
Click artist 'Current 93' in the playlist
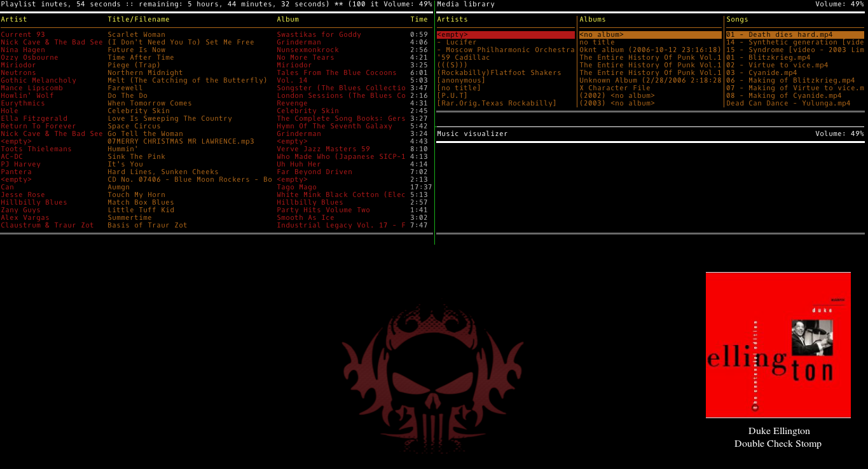click(23, 35)
